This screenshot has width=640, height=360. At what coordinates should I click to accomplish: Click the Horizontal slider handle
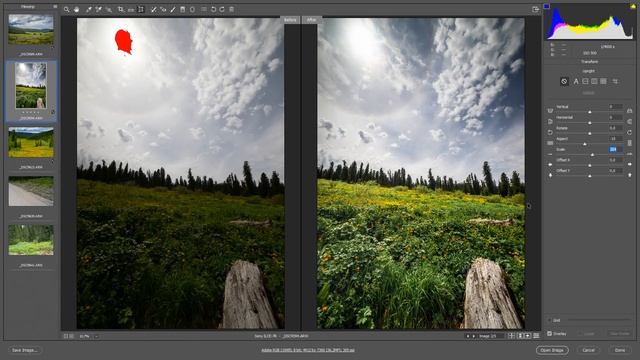pyautogui.click(x=589, y=122)
